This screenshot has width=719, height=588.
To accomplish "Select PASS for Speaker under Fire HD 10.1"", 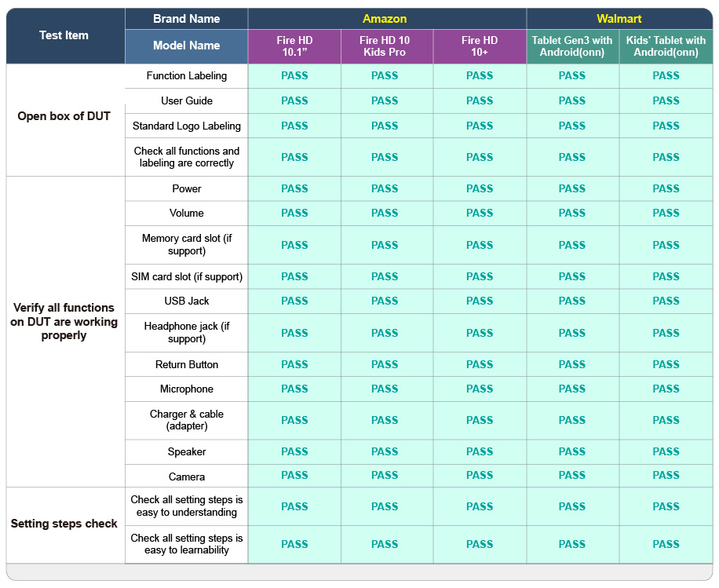I will (294, 451).
